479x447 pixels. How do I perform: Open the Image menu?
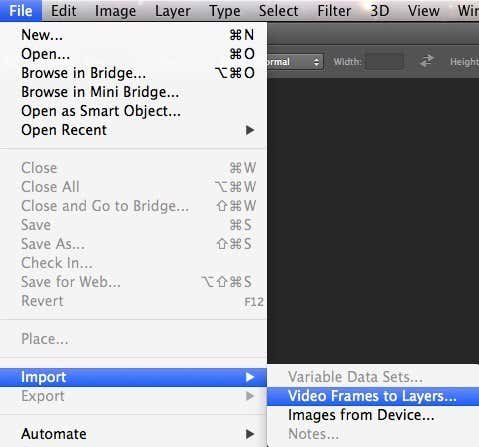(115, 11)
